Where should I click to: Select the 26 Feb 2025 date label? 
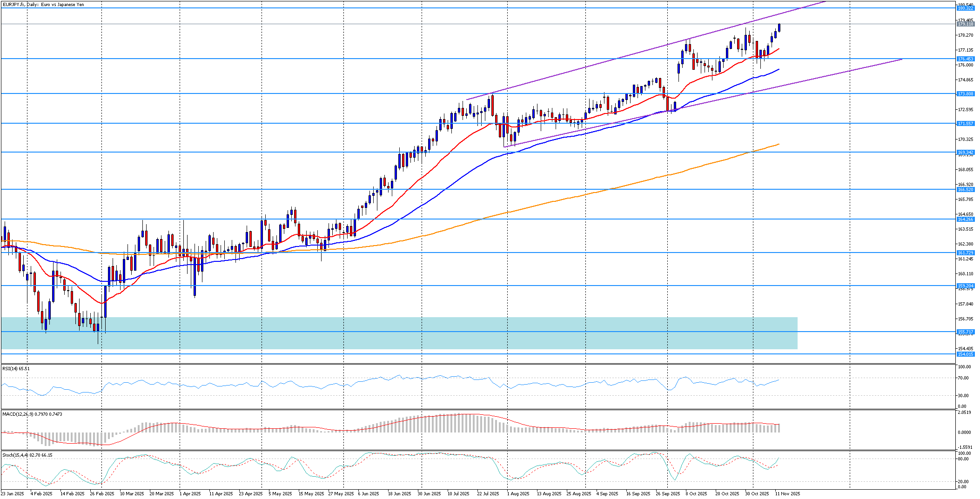(102, 494)
